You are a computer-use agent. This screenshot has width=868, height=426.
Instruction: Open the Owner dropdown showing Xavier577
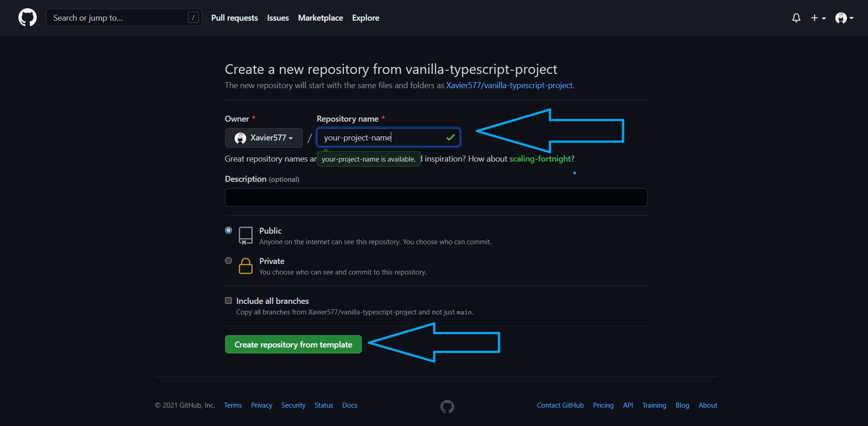click(264, 138)
